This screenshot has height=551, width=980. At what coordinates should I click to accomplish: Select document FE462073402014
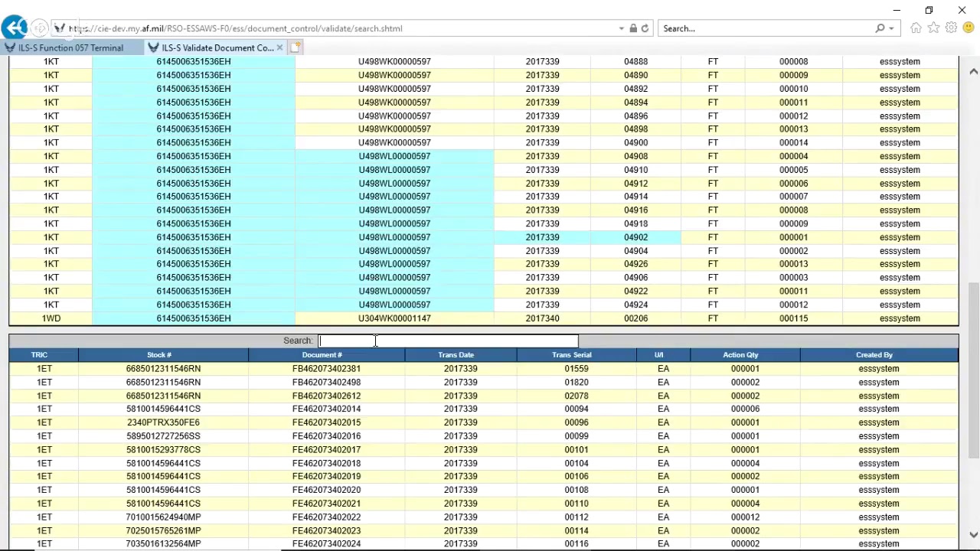point(326,409)
